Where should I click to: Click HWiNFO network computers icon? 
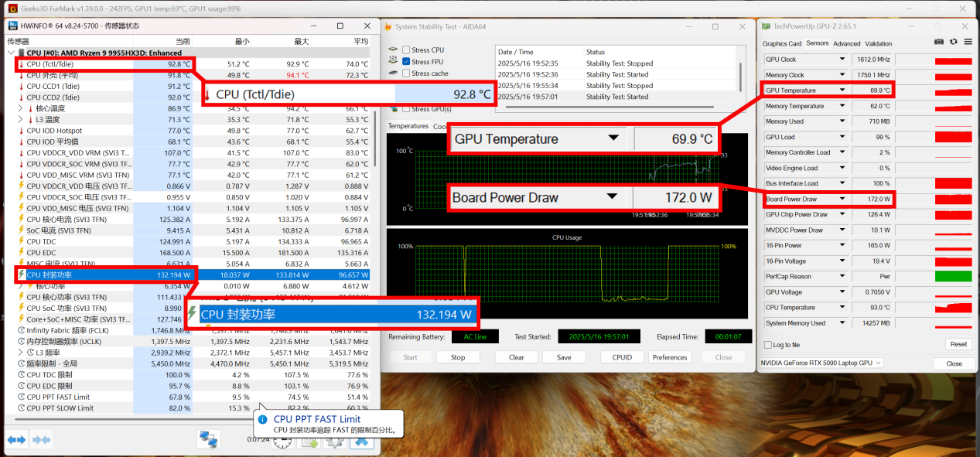[208, 439]
